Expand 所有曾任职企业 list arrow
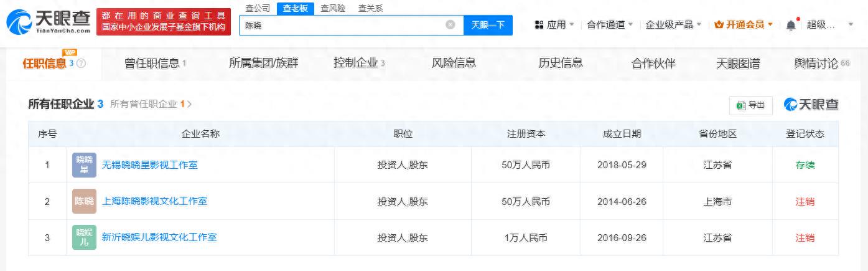 (x=189, y=104)
